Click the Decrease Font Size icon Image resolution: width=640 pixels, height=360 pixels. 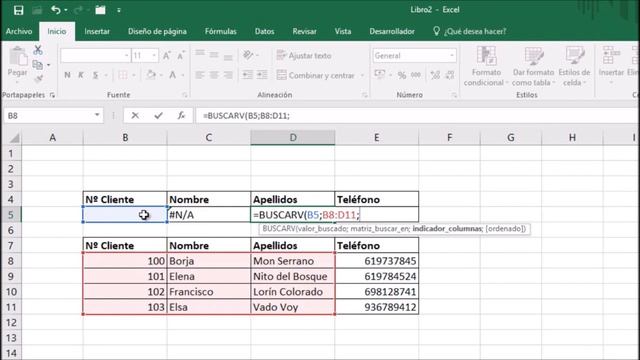click(x=180, y=56)
